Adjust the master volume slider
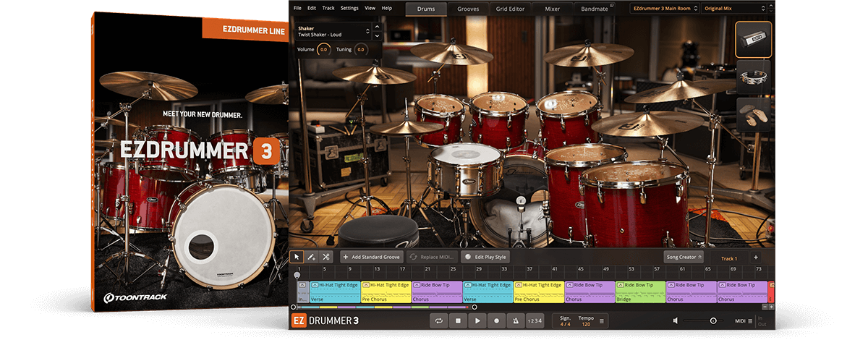Viewport: 868px width, 353px height. pyautogui.click(x=712, y=320)
